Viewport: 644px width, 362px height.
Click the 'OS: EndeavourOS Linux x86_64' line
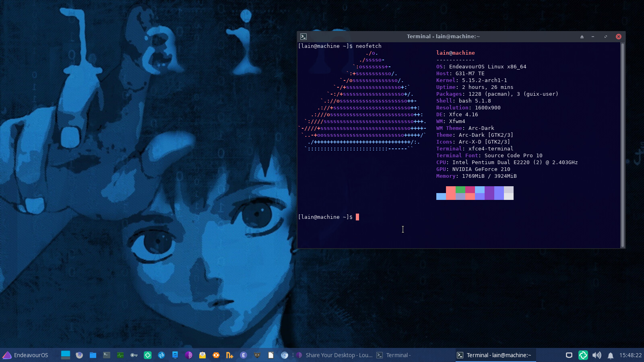point(481,67)
